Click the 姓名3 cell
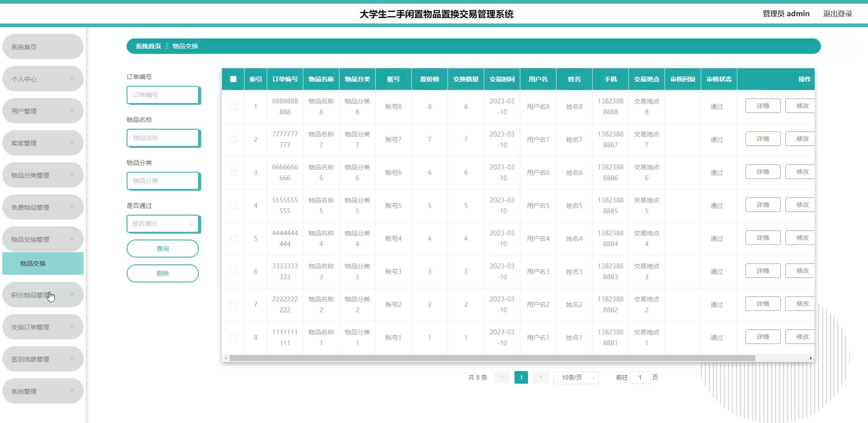The height and width of the screenshot is (423, 868). click(x=574, y=272)
